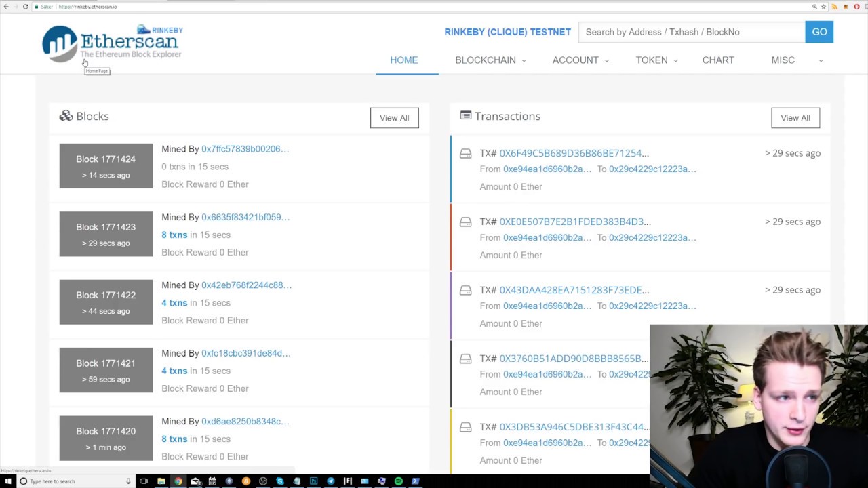This screenshot has width=868, height=488.
Task: Open the CHART navigation item
Action: point(718,60)
